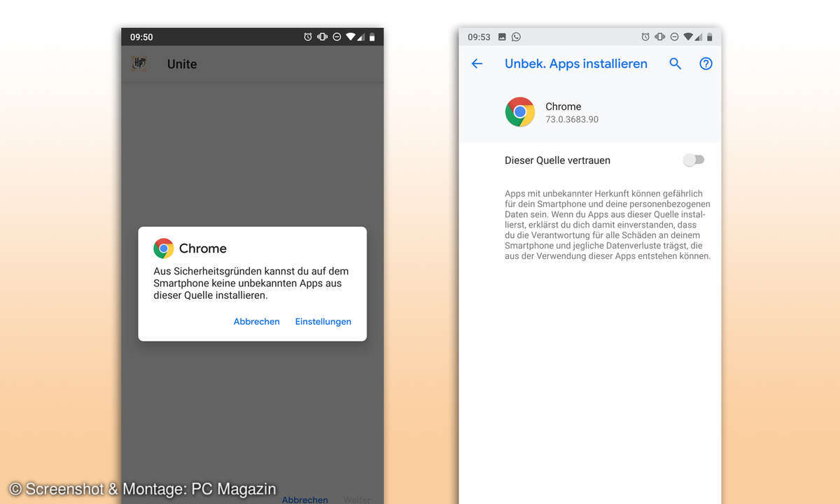The width and height of the screenshot is (840, 504).
Task: Tap the Unite title in left phone
Action: [x=182, y=64]
